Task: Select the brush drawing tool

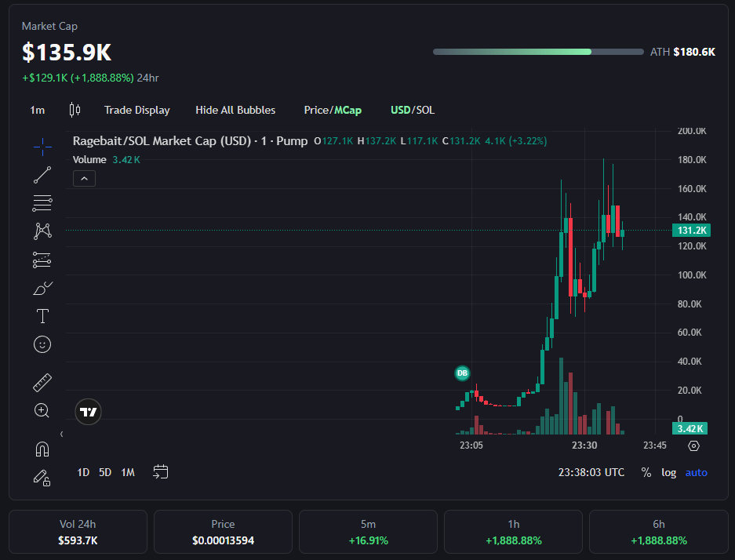Action: tap(42, 288)
